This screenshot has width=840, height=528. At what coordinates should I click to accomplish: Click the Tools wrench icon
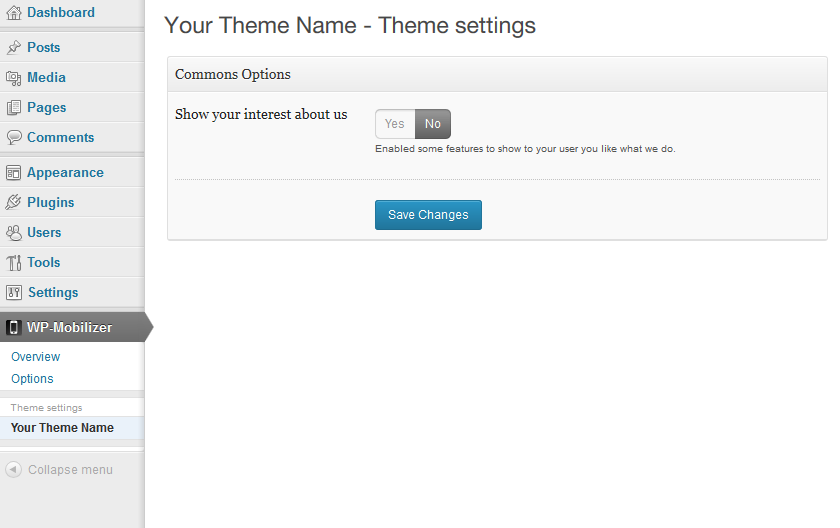[x=13, y=262]
